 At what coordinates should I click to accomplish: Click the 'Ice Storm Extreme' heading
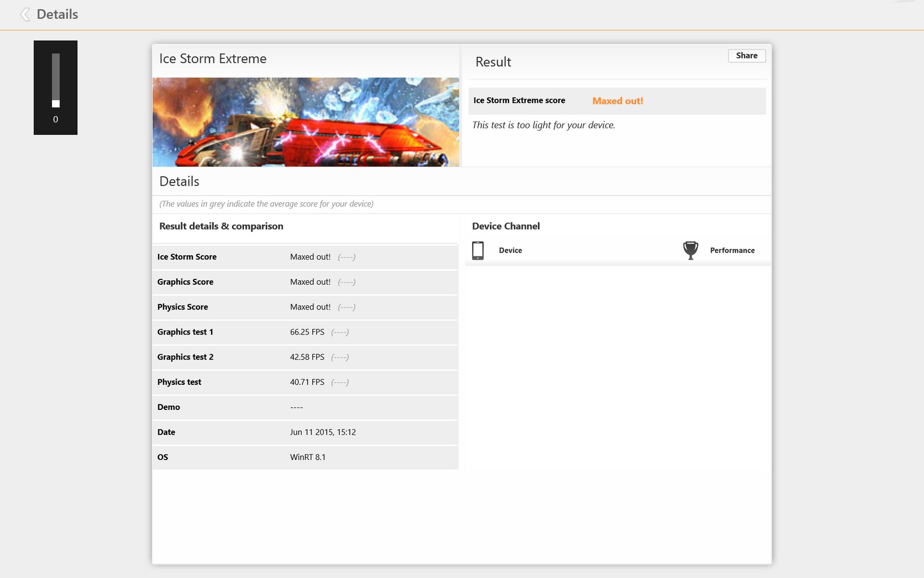[213, 59]
